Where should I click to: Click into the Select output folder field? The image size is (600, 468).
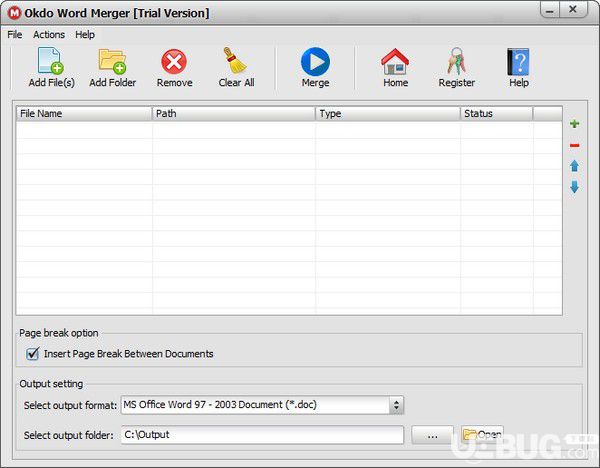point(262,435)
